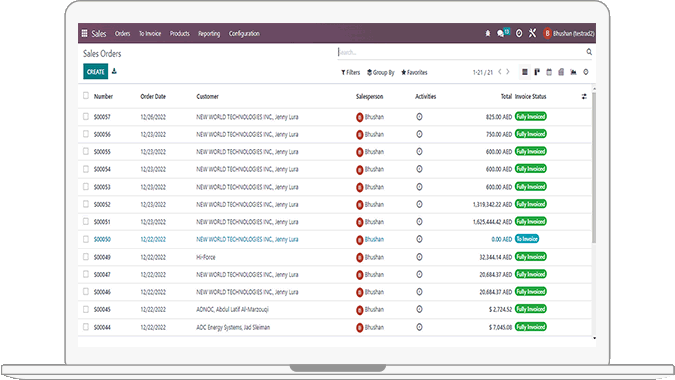Viewport: 675px width, 380px height.
Task: Open optional columns settings icon
Action: pyautogui.click(x=584, y=96)
